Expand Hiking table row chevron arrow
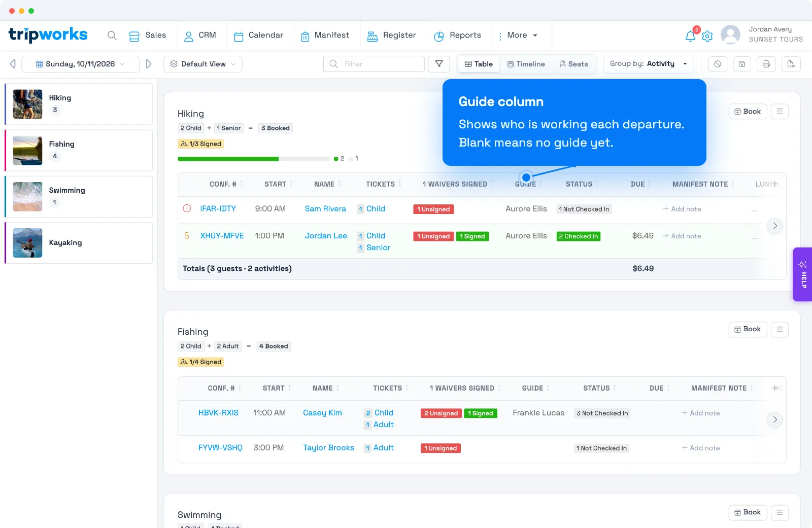Image resolution: width=812 pixels, height=528 pixels. point(775,226)
